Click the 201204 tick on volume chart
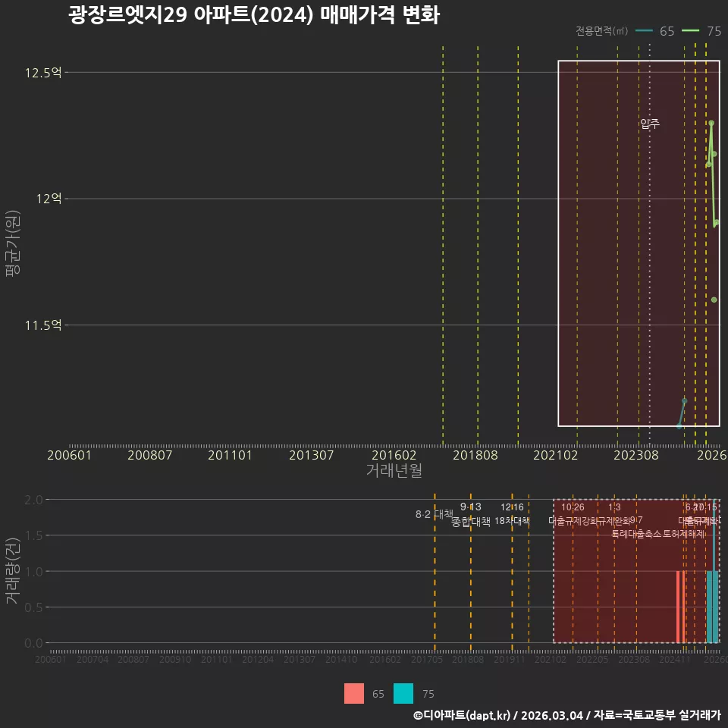 click(x=258, y=659)
